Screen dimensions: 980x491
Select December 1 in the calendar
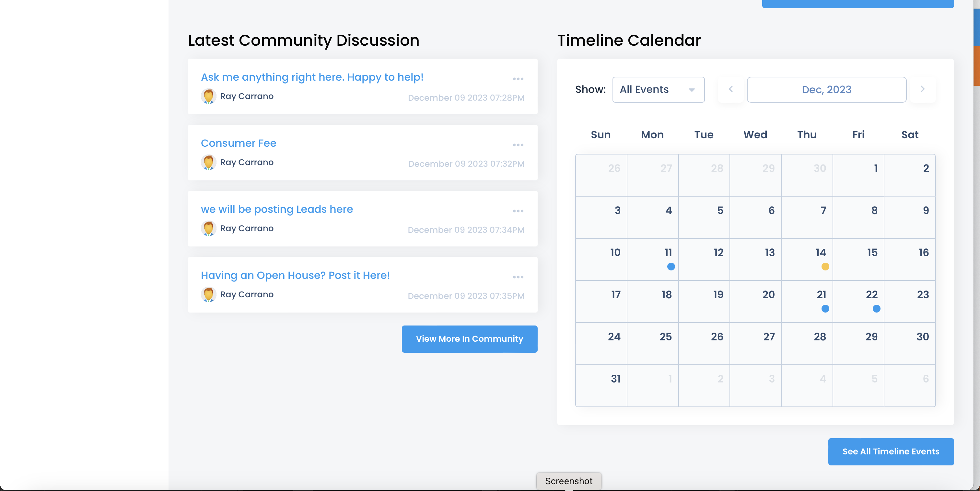858,175
